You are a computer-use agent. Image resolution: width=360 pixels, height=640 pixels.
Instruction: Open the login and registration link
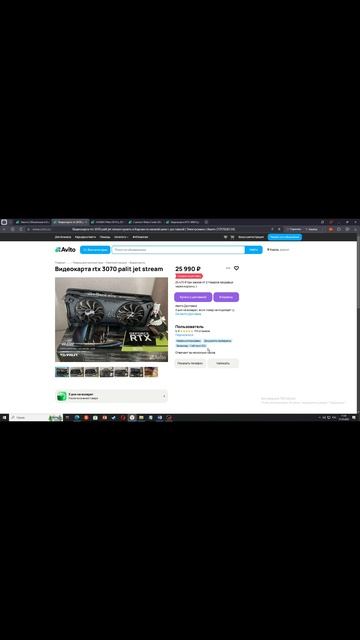(251, 237)
